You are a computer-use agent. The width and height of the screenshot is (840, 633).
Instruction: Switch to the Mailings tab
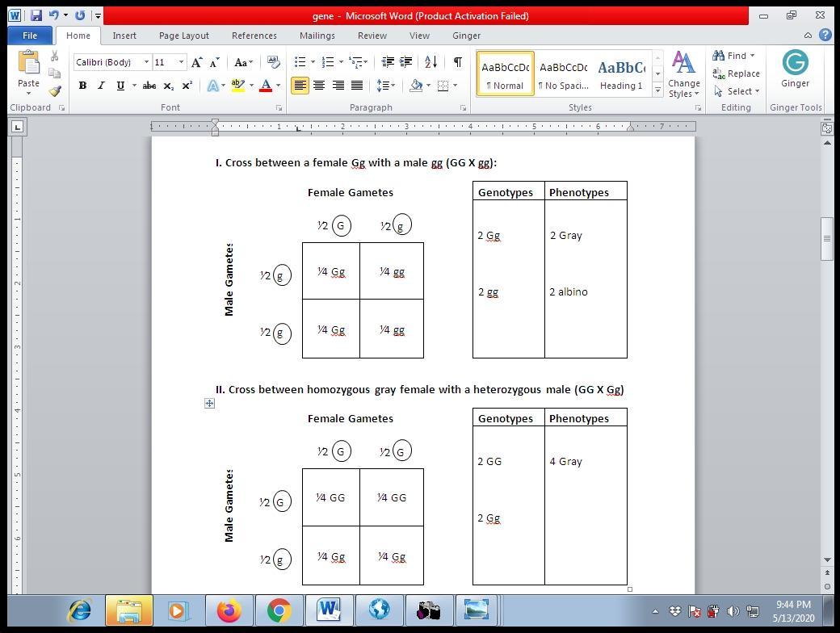(317, 36)
